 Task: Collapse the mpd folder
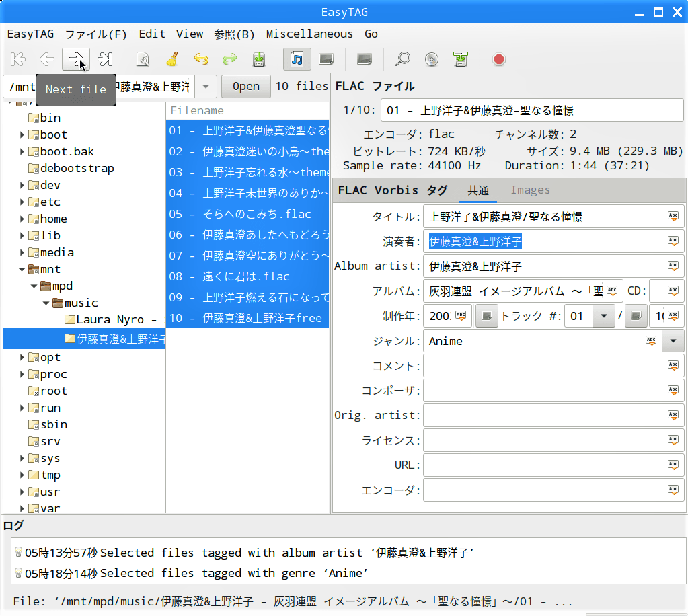click(x=34, y=286)
